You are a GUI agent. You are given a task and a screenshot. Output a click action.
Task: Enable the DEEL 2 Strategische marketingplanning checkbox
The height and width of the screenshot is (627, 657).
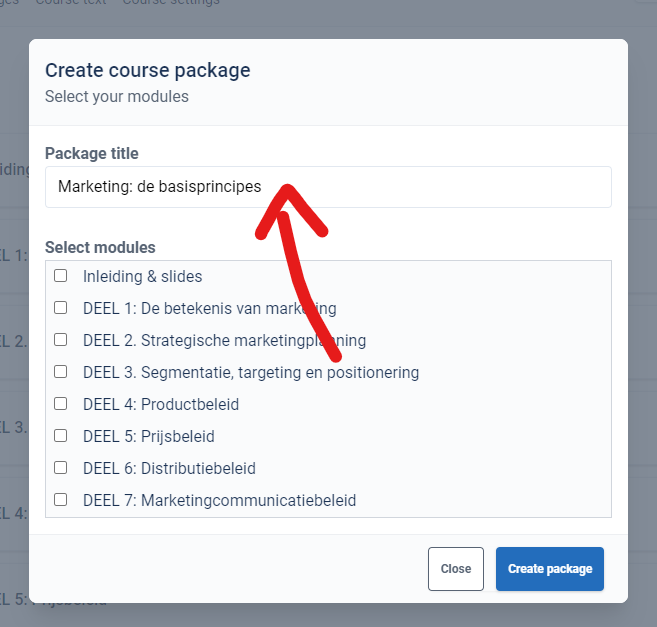[x=60, y=339]
